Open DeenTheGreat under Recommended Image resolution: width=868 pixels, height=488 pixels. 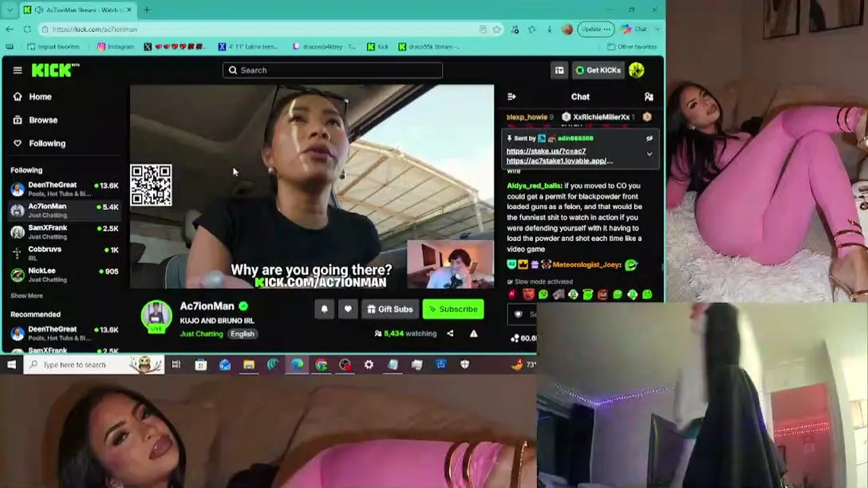click(x=65, y=333)
